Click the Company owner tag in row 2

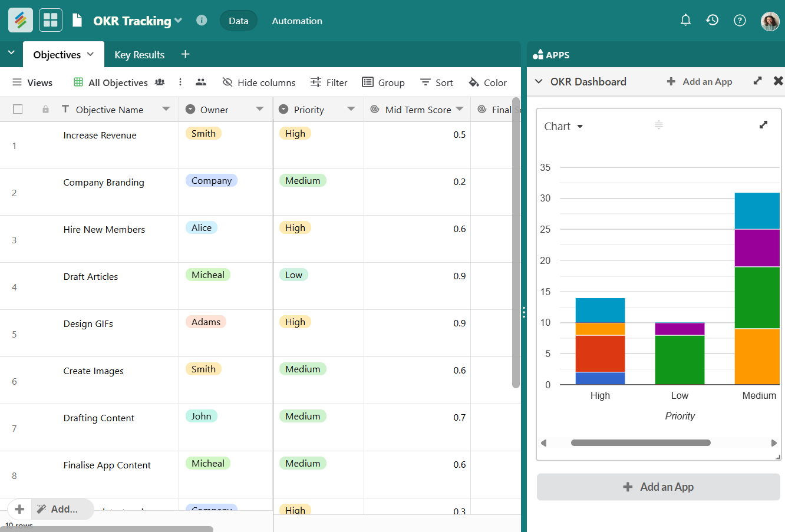tap(212, 180)
